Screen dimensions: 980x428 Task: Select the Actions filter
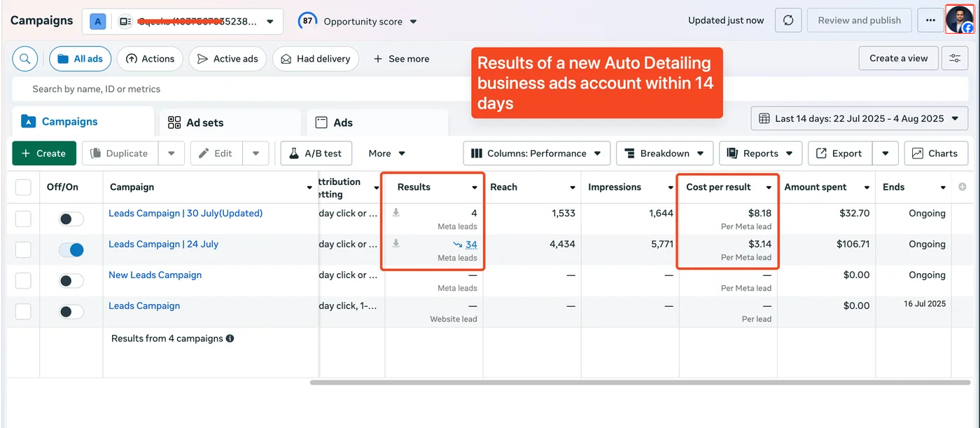pos(150,59)
